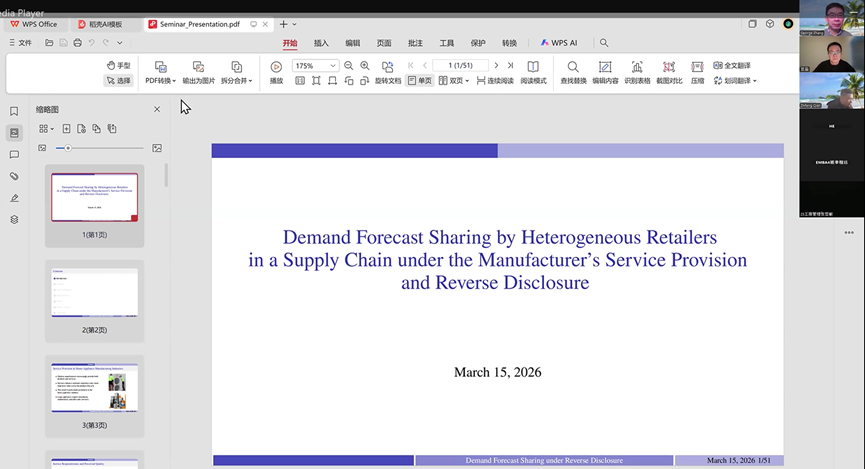Click the thumbnail size slider
The width and height of the screenshot is (865, 469).
[x=67, y=148]
